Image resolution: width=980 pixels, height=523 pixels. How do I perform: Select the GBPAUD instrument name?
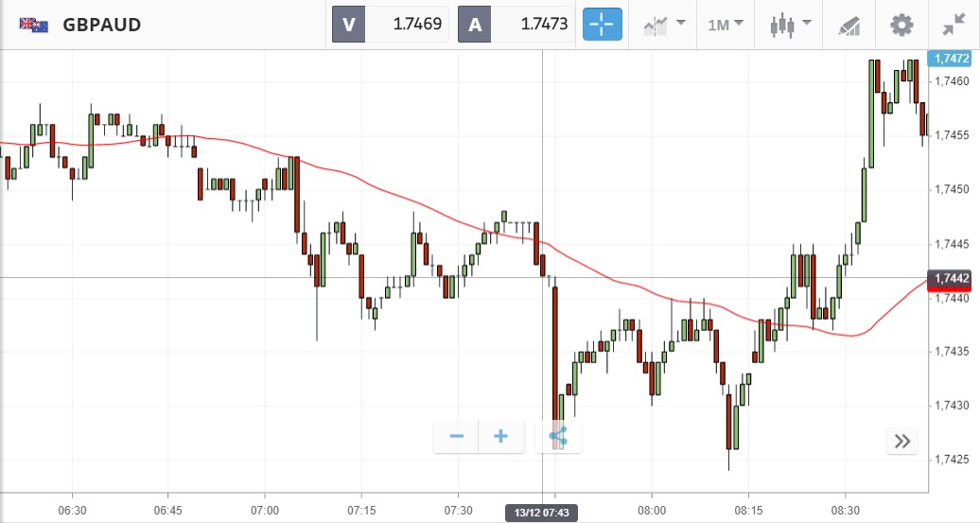102,25
